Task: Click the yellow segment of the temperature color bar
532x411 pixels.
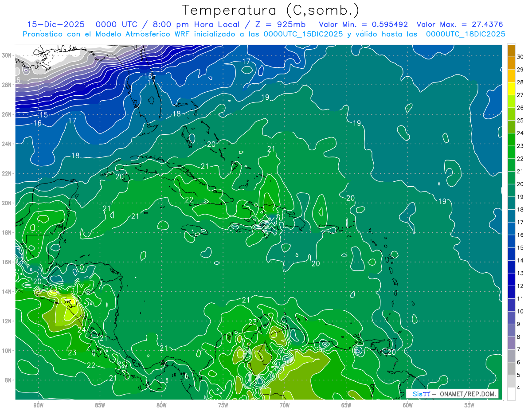Action: [x=511, y=88]
